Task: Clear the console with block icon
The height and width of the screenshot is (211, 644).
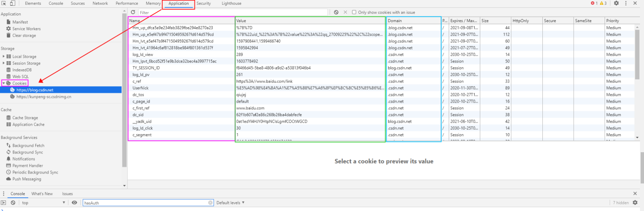Action: click(x=13, y=203)
